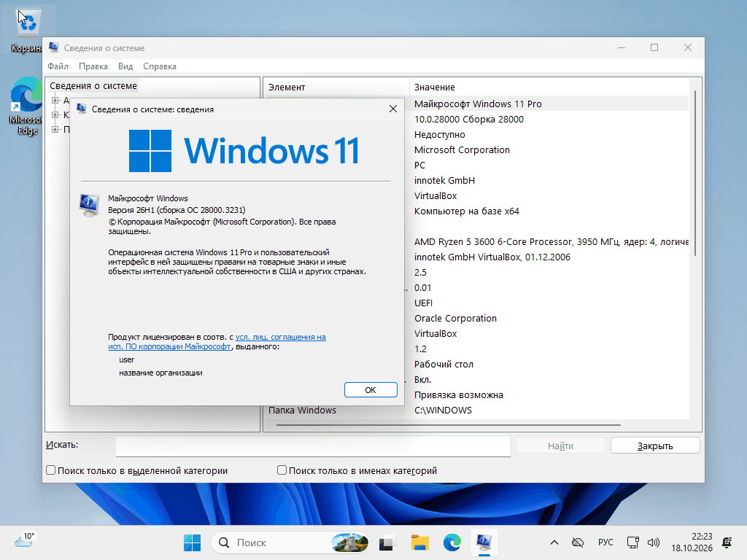Click the search highlight image in taskbar
The height and width of the screenshot is (560, 747).
[x=349, y=542]
